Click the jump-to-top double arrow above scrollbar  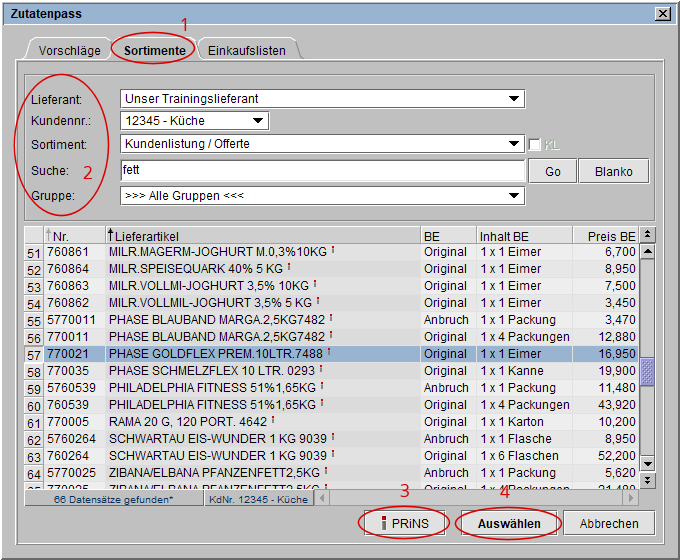647,235
